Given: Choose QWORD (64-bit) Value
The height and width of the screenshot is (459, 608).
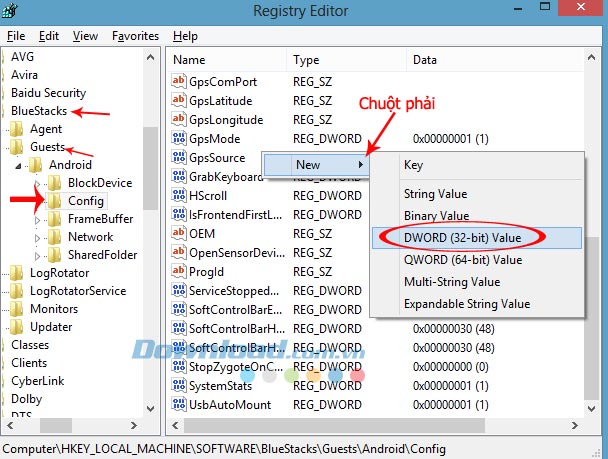Looking at the screenshot, I should (477, 260).
